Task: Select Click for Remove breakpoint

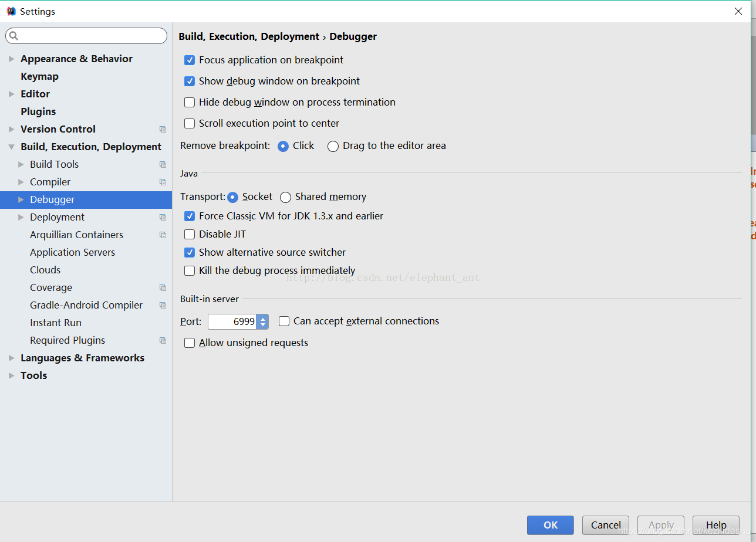Action: [x=283, y=146]
